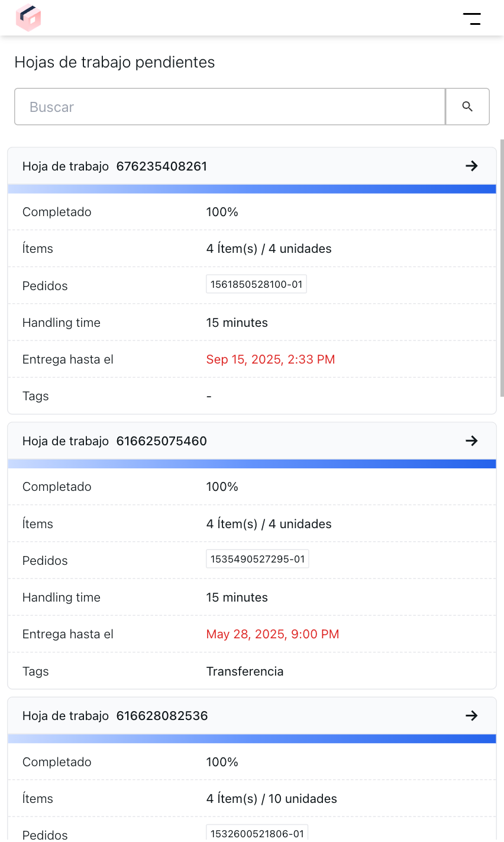The width and height of the screenshot is (504, 842).
Task: Click the company logo in the header
Action: point(28,18)
